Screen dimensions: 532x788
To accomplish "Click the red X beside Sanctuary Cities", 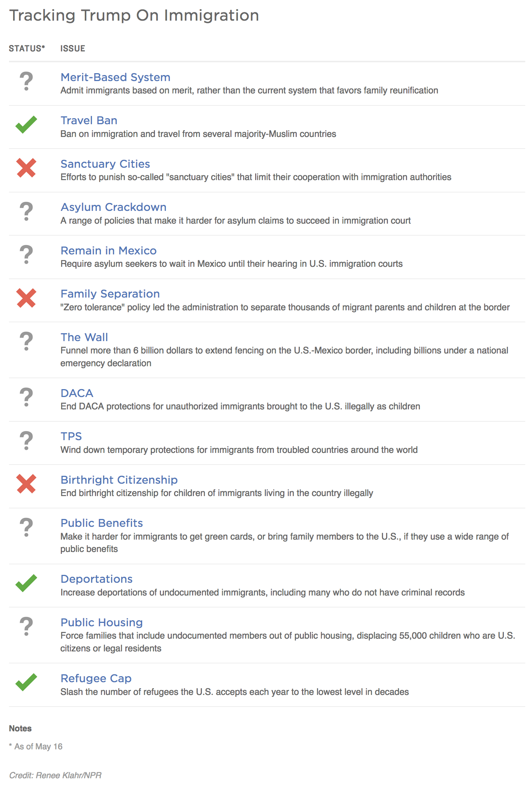I will [26, 168].
